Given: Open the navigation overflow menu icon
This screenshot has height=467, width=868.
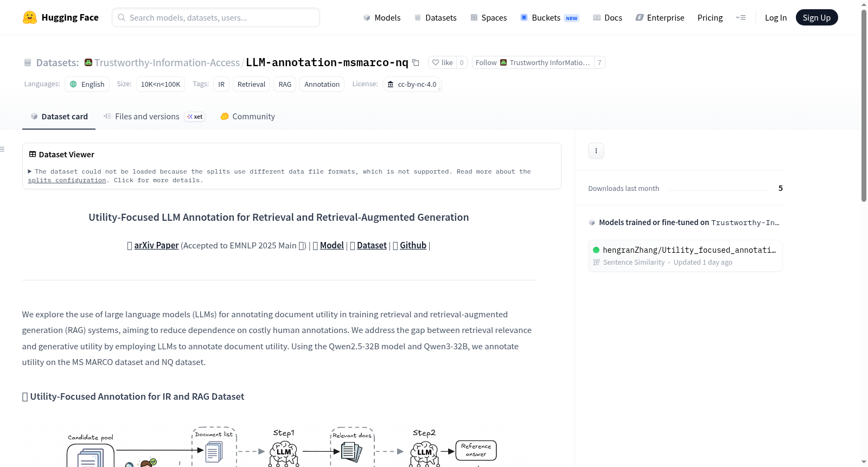Looking at the screenshot, I should point(741,17).
